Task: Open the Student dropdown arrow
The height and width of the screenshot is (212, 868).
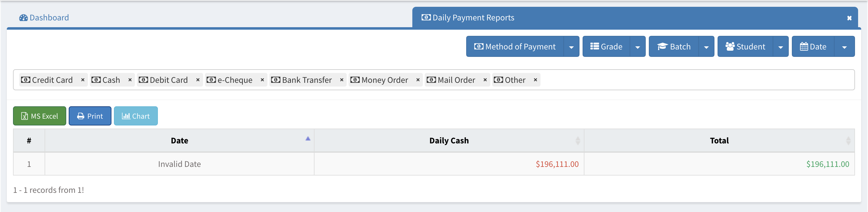Action: coord(780,47)
